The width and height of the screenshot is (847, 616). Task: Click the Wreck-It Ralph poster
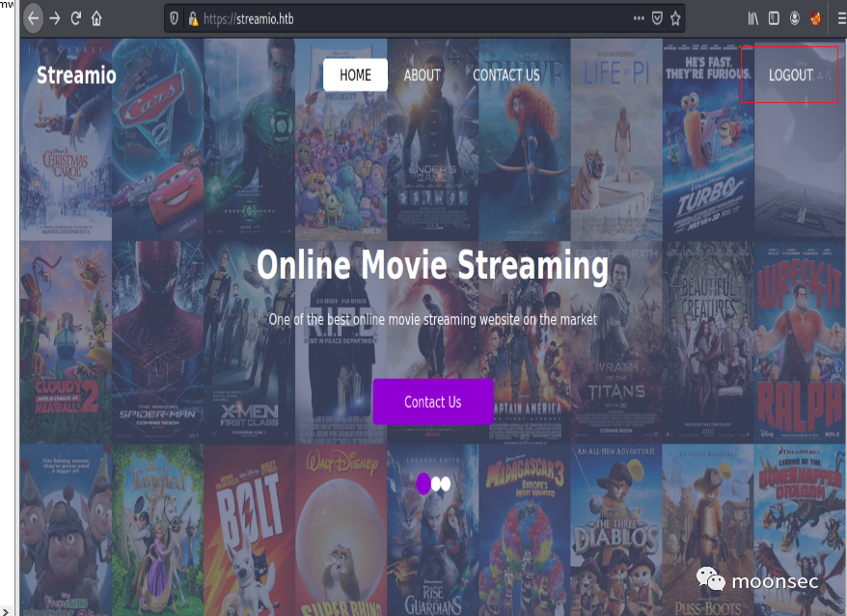[x=800, y=342]
